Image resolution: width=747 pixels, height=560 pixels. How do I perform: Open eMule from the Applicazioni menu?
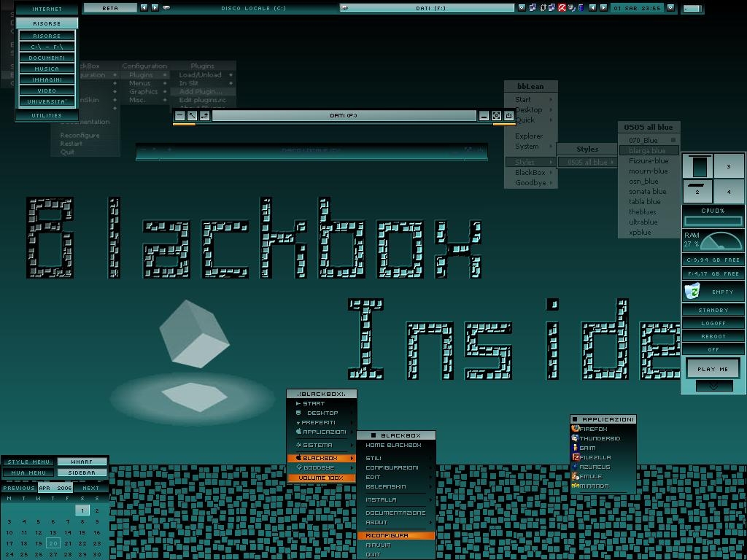pyautogui.click(x=603, y=477)
